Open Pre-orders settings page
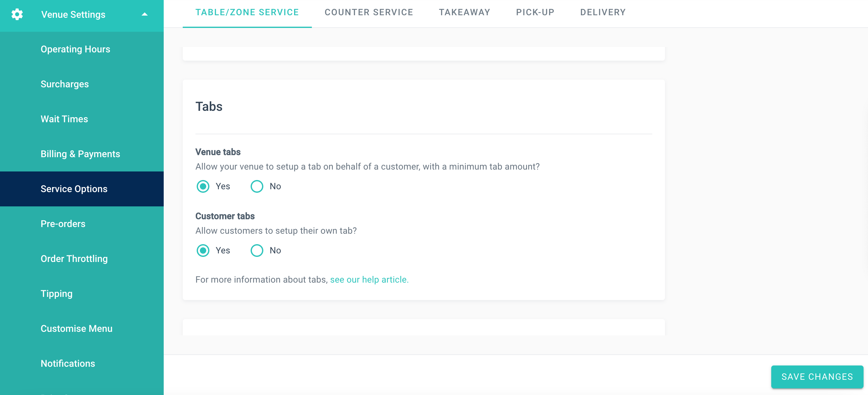Viewport: 868px width, 395px height. pyautogui.click(x=63, y=224)
